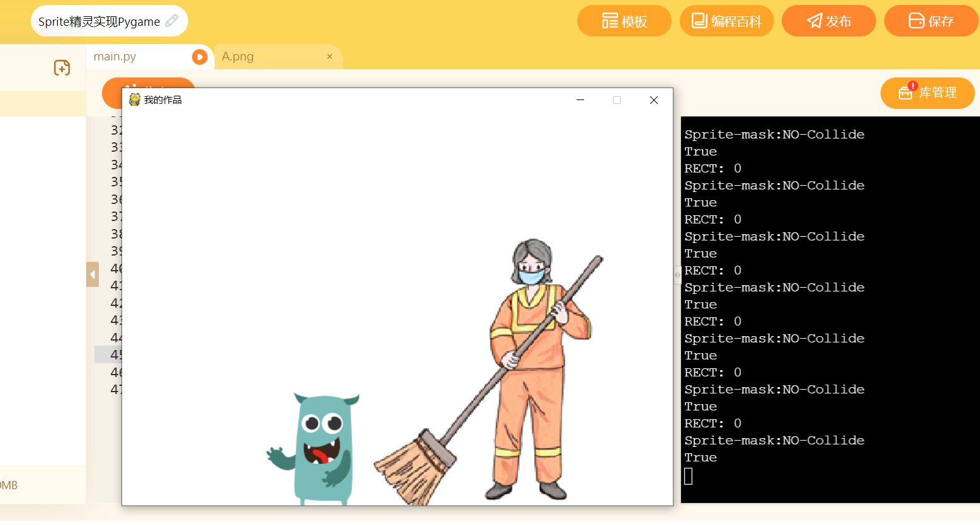980x525 pixels.
Task: Switch to the main.py tab
Action: coord(115,57)
